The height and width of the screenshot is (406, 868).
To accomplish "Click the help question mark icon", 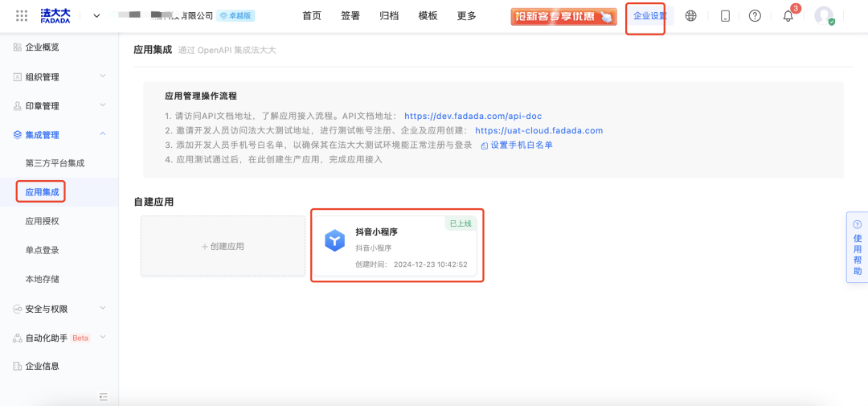I will tap(755, 16).
